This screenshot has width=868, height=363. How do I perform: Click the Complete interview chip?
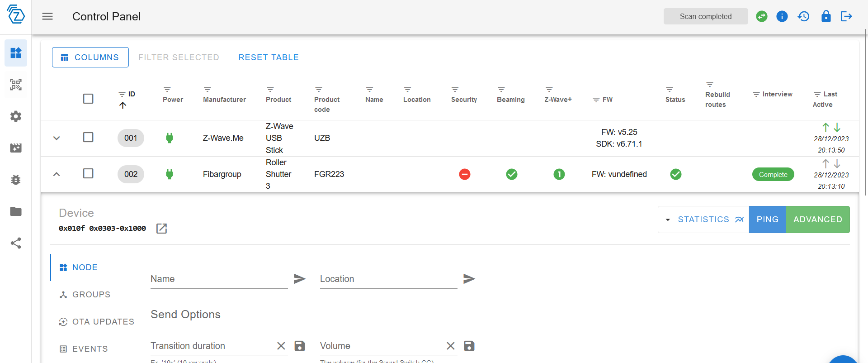coord(773,174)
